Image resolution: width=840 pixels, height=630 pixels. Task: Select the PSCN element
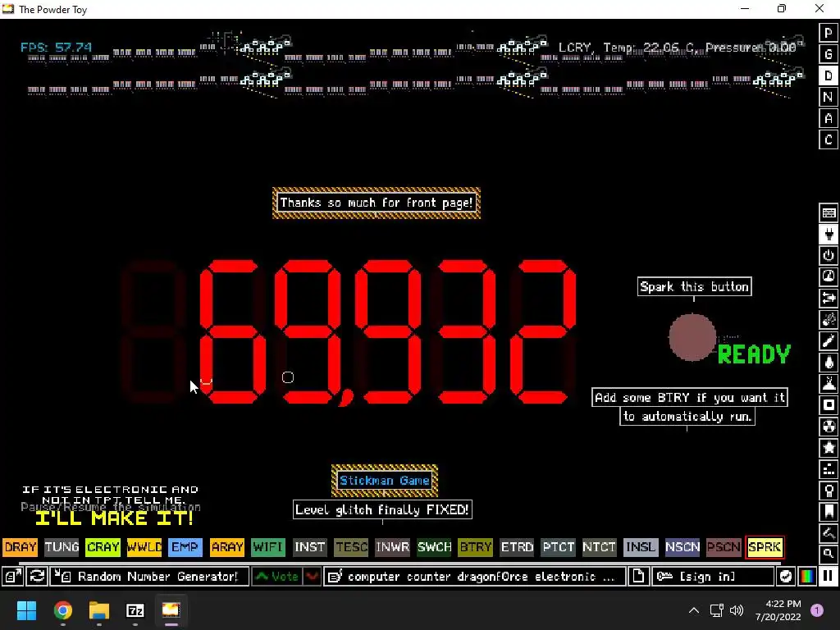click(x=724, y=547)
